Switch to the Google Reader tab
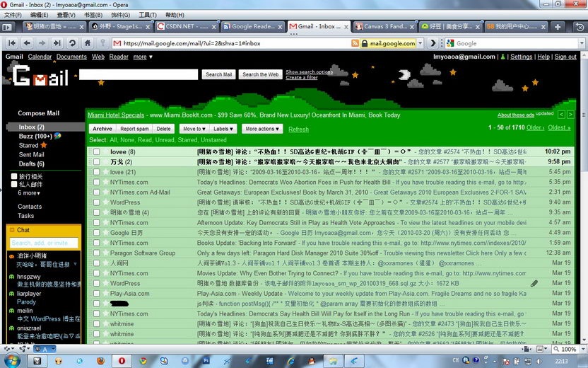This screenshot has width=588, height=368. click(x=252, y=27)
